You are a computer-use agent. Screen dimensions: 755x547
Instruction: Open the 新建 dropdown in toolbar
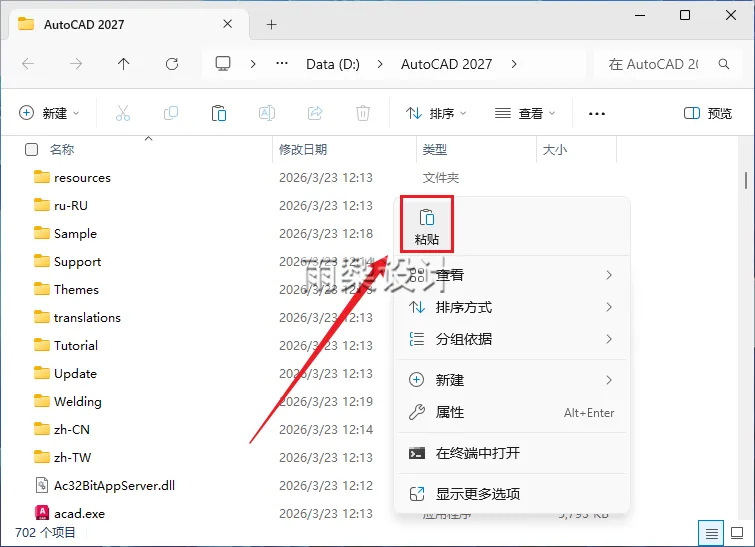[x=49, y=114]
